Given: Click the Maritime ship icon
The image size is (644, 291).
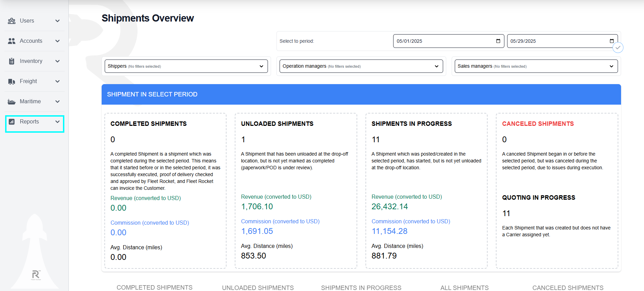Looking at the screenshot, I should pos(12,102).
